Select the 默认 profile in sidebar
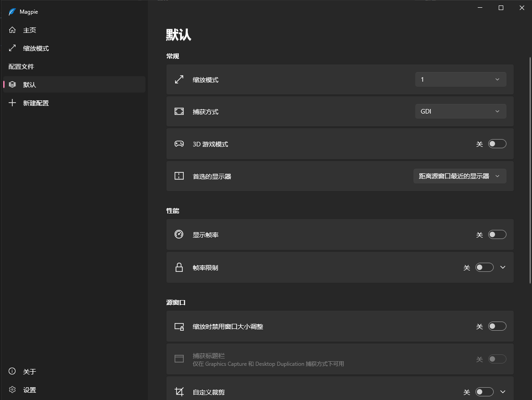The image size is (532, 400). [74, 84]
